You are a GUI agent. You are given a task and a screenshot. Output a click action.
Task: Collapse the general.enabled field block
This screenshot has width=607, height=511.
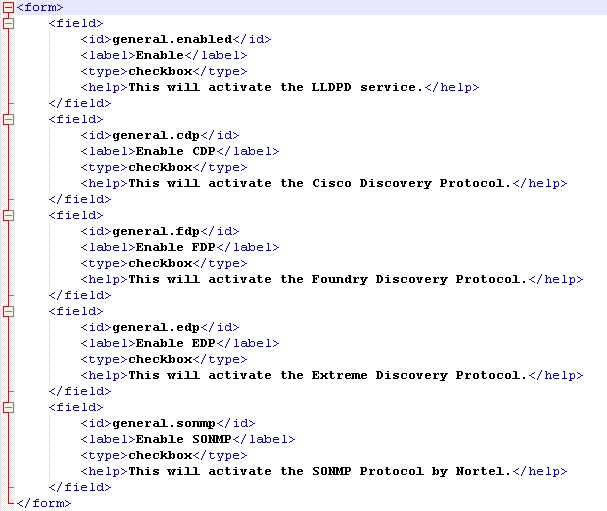9,23
